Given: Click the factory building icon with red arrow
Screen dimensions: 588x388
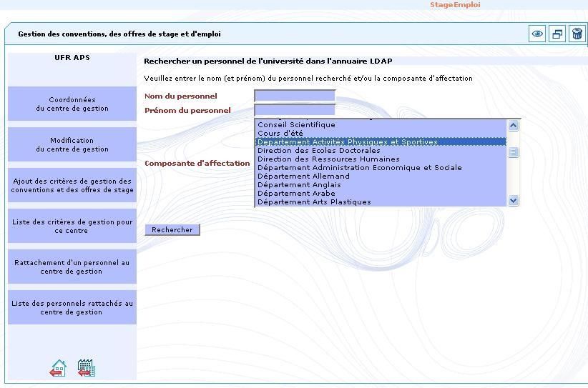Looking at the screenshot, I should tap(86, 368).
